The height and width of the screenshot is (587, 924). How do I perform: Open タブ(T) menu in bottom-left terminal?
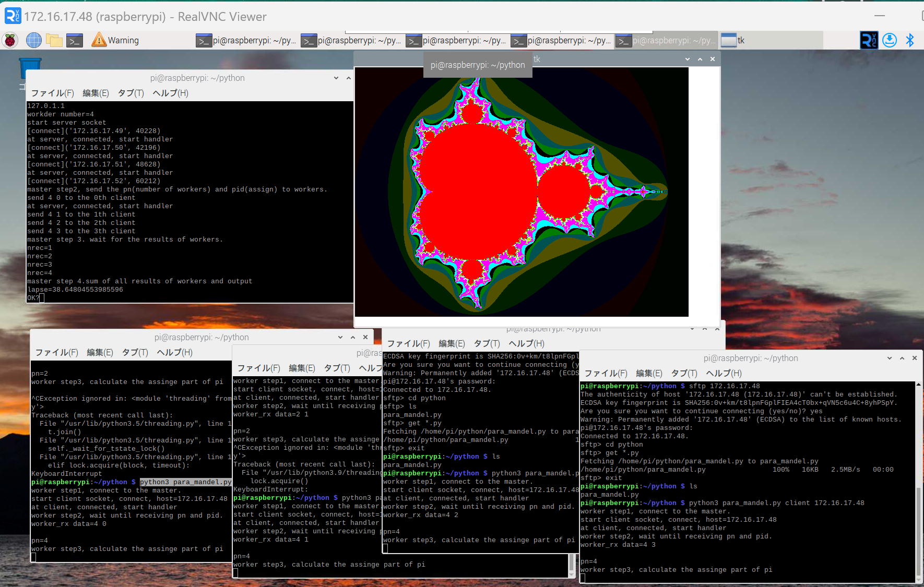tap(135, 352)
